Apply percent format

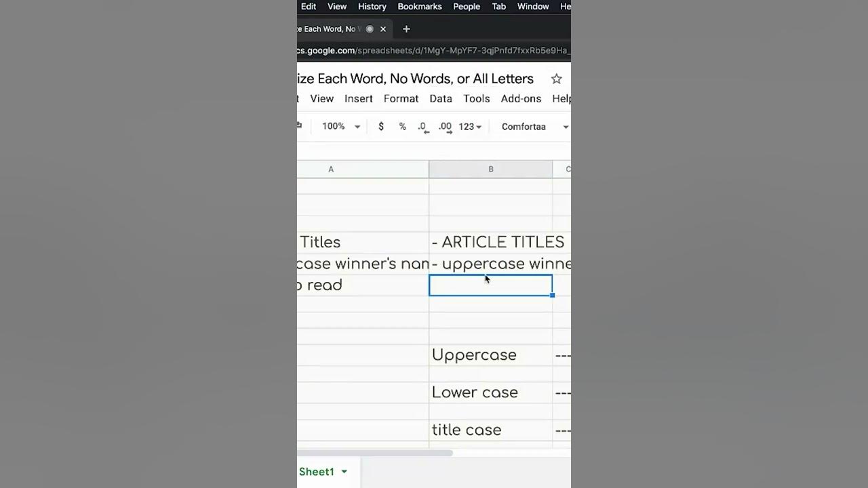(402, 127)
